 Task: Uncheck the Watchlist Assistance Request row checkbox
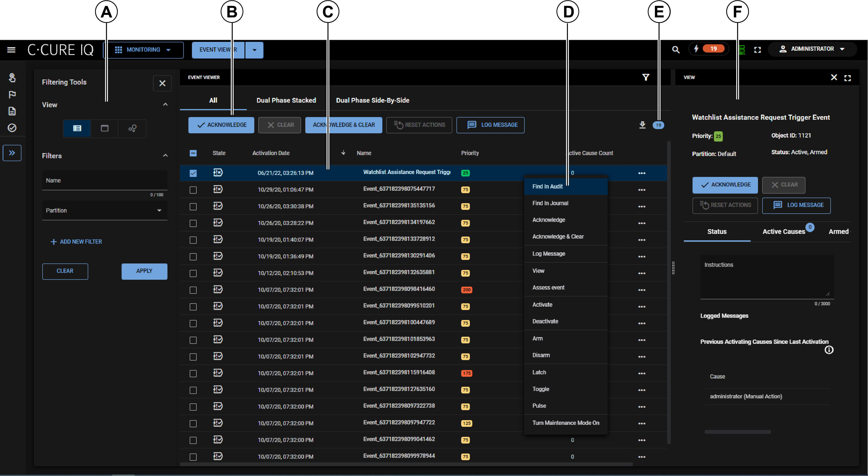coord(193,173)
